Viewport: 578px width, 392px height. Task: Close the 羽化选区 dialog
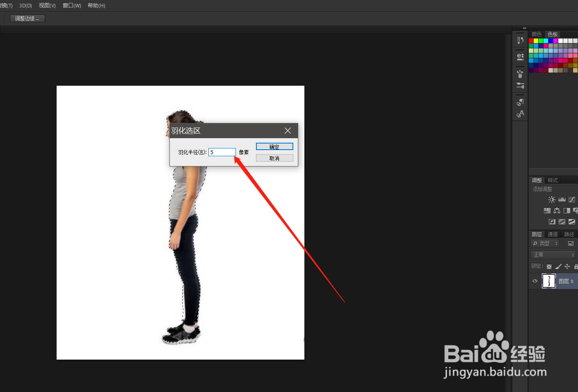288,130
